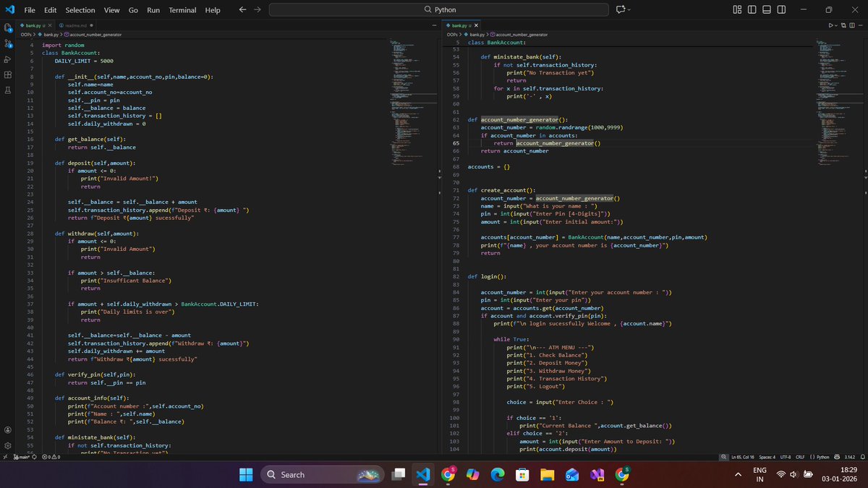Open the zoom icon in the status bar
868x488 pixels.
[x=724, y=457]
